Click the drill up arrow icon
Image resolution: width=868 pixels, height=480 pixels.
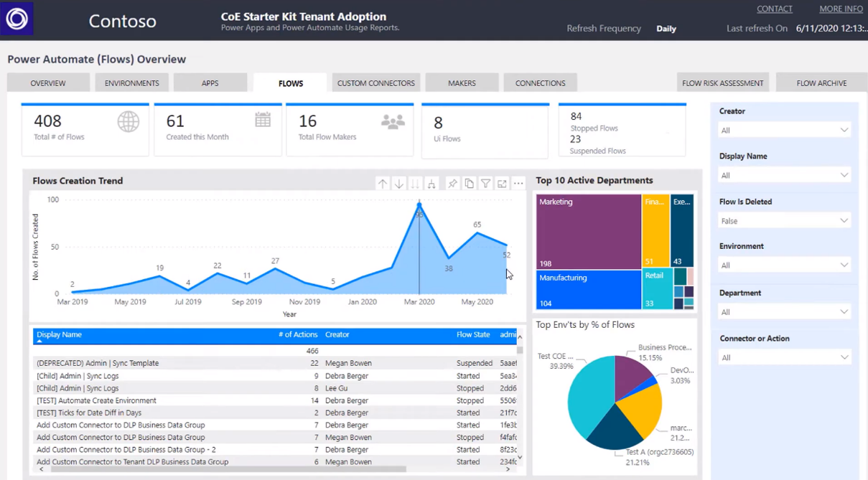[383, 184]
